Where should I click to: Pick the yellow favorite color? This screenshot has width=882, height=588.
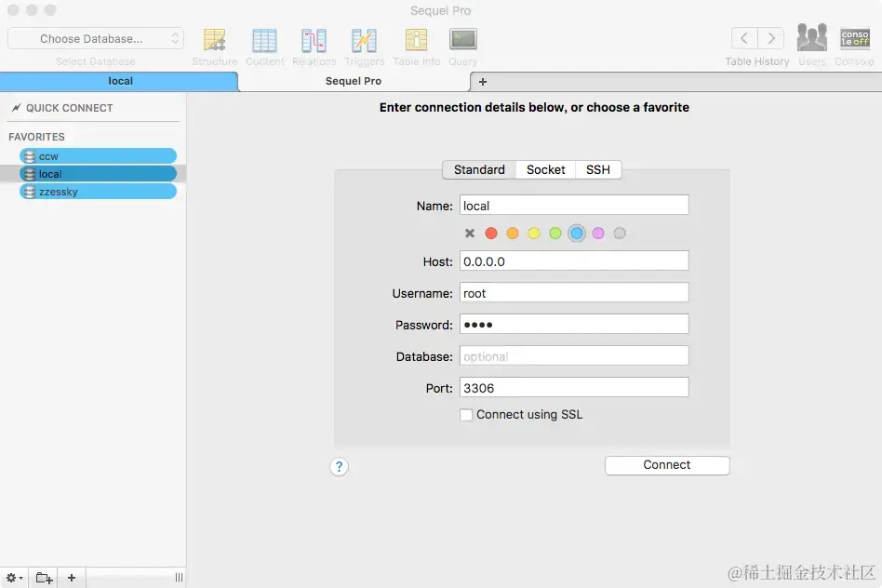[534, 233]
